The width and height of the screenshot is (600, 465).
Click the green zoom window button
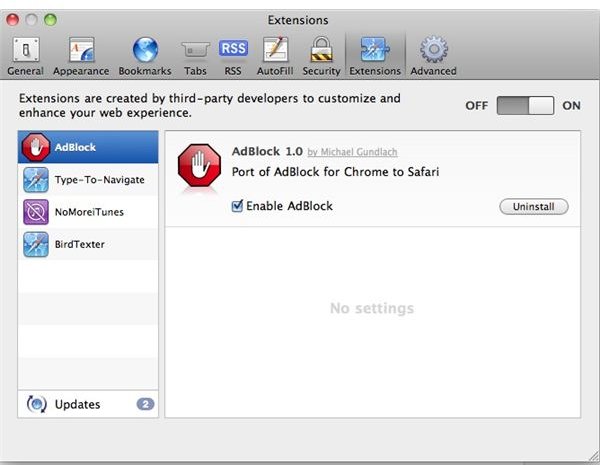pos(50,20)
